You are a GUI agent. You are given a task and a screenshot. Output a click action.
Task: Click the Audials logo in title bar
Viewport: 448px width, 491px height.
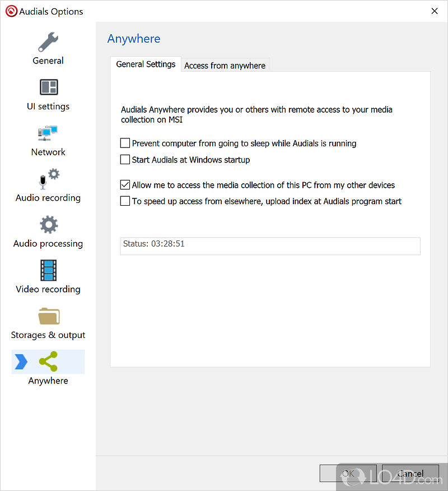[11, 11]
